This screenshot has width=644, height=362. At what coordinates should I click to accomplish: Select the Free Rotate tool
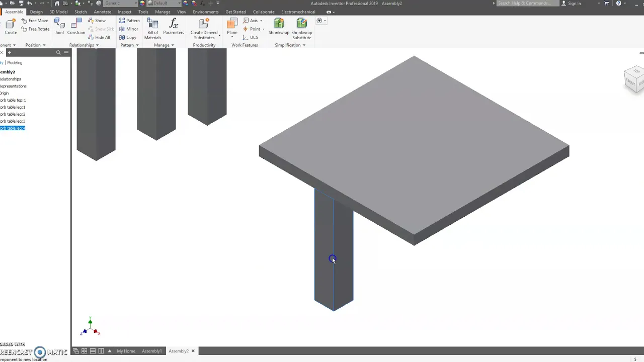(35, 29)
